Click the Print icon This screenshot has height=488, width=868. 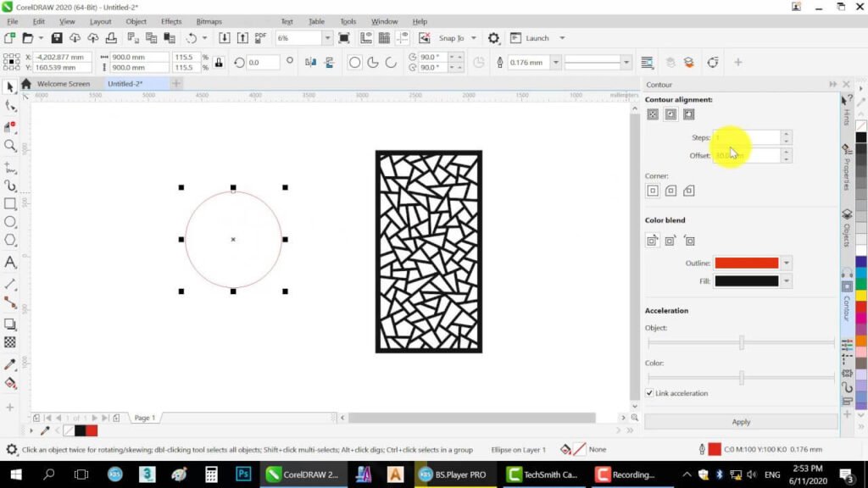tap(111, 38)
